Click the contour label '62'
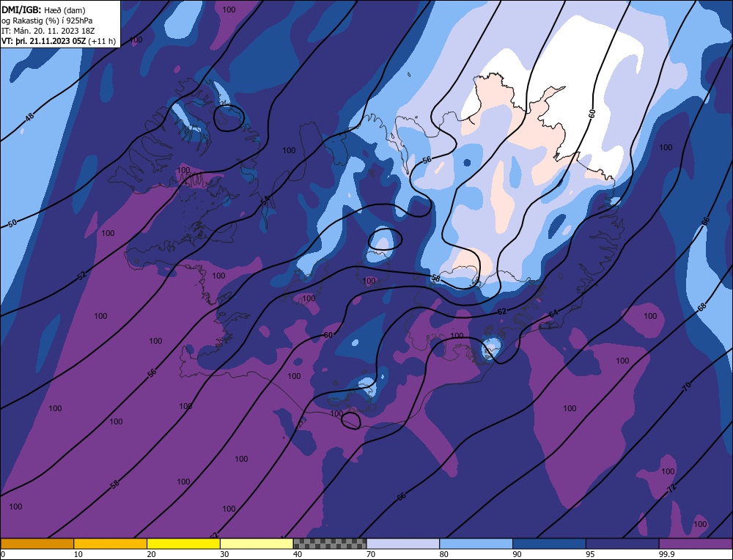The width and height of the screenshot is (733, 560). coord(501,312)
